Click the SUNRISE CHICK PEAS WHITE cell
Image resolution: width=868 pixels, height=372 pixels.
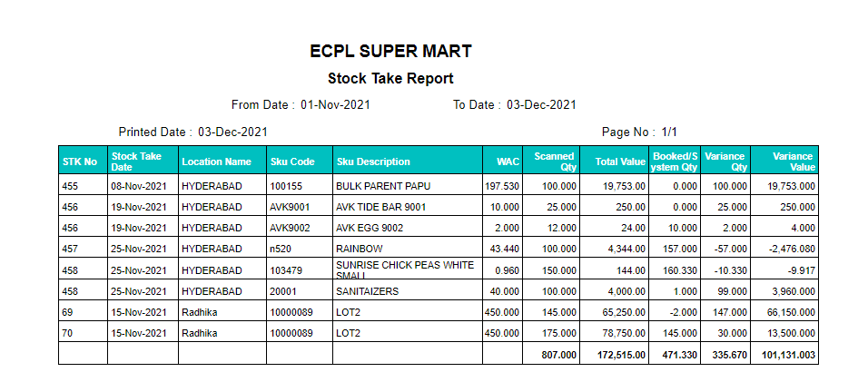tap(408, 270)
